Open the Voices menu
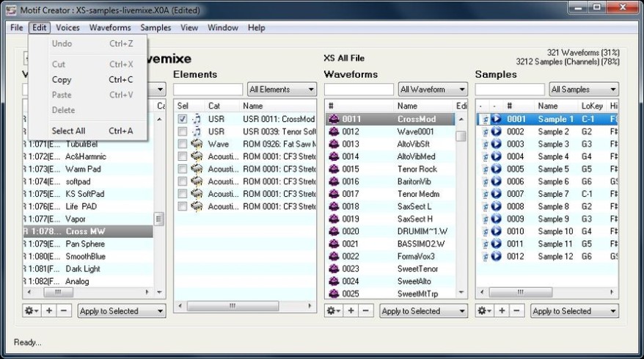644x359 pixels. tap(67, 28)
